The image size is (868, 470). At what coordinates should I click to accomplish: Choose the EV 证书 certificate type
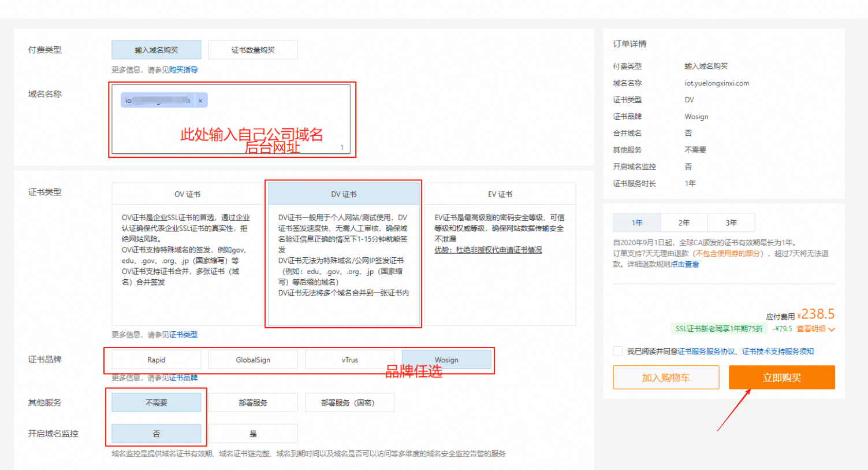click(x=500, y=194)
